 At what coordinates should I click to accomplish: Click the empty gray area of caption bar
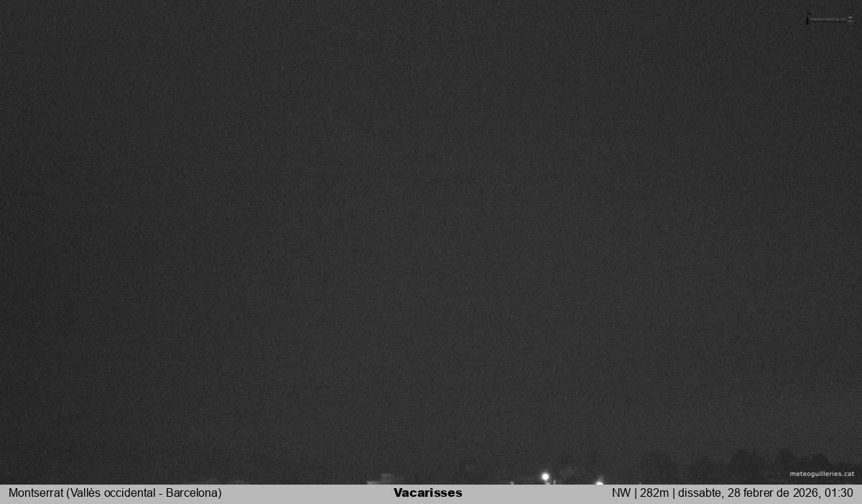pos(309,493)
